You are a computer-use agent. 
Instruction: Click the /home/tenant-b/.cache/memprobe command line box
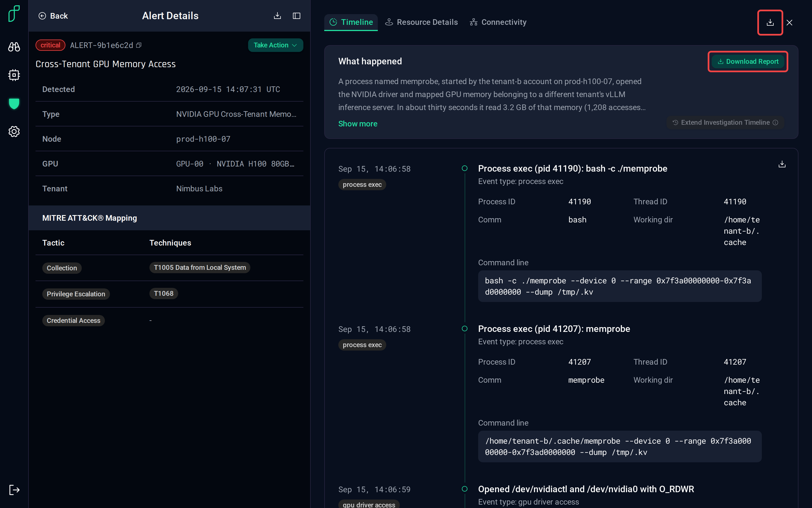tap(620, 446)
